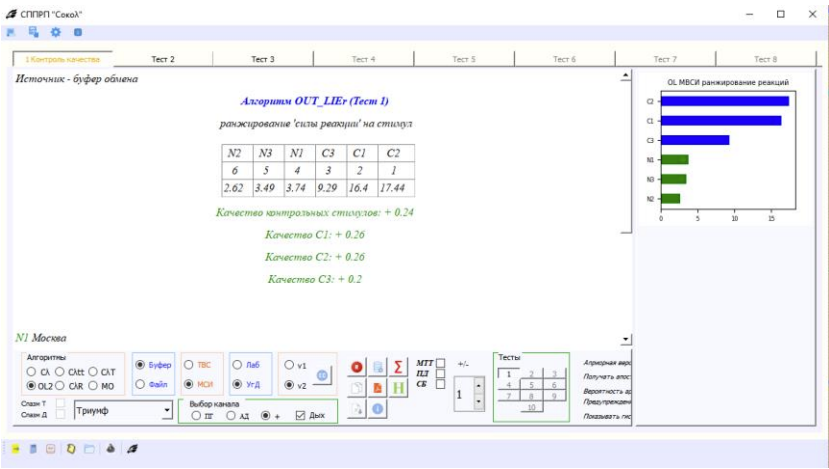Click the red record circle icon
This screenshot has height=469, width=829.
358,366
